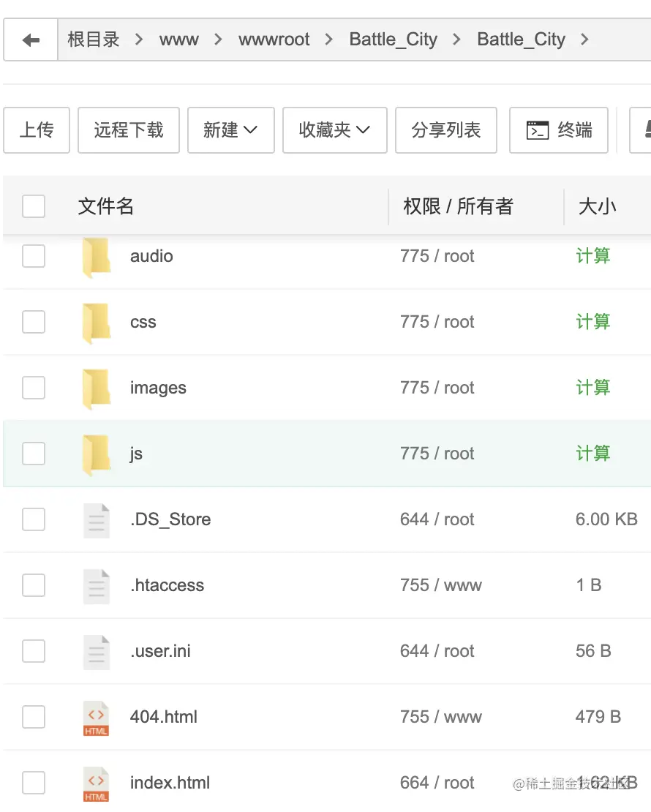Calculate size of css folder via 计算
Viewport: 651px width, 812px height.
pyautogui.click(x=592, y=322)
